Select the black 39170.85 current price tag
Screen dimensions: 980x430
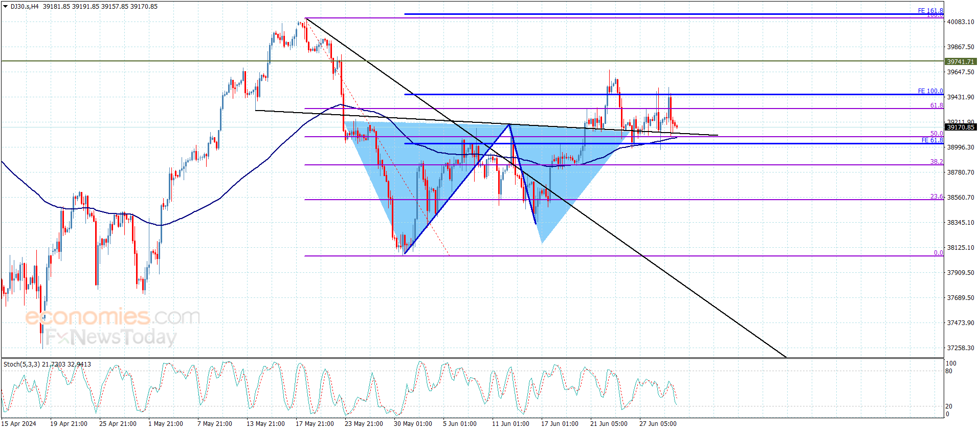961,127
